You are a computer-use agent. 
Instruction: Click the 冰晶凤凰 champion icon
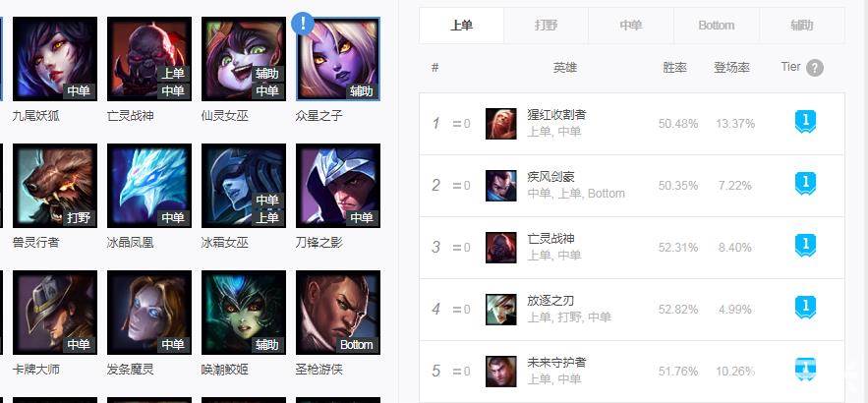(149, 186)
